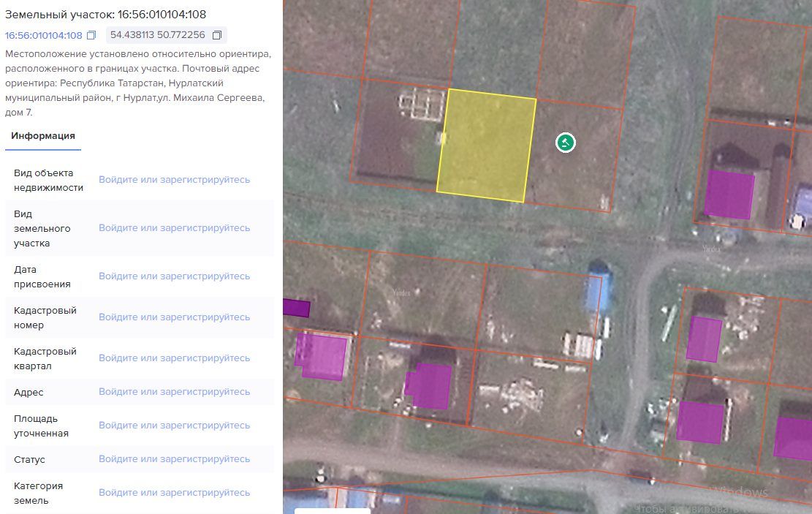Select the Информация tab

click(x=43, y=136)
